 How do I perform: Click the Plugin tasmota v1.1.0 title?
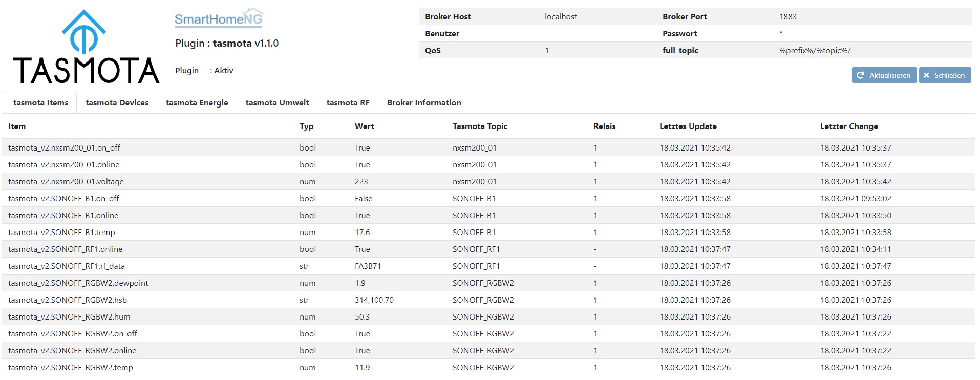[227, 44]
